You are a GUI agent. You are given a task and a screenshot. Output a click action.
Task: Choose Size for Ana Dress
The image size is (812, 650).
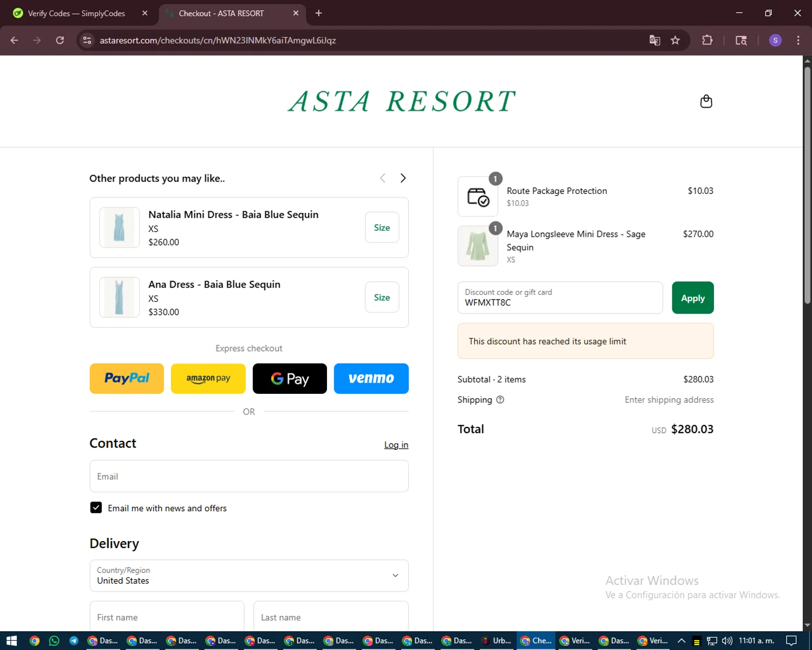point(382,297)
